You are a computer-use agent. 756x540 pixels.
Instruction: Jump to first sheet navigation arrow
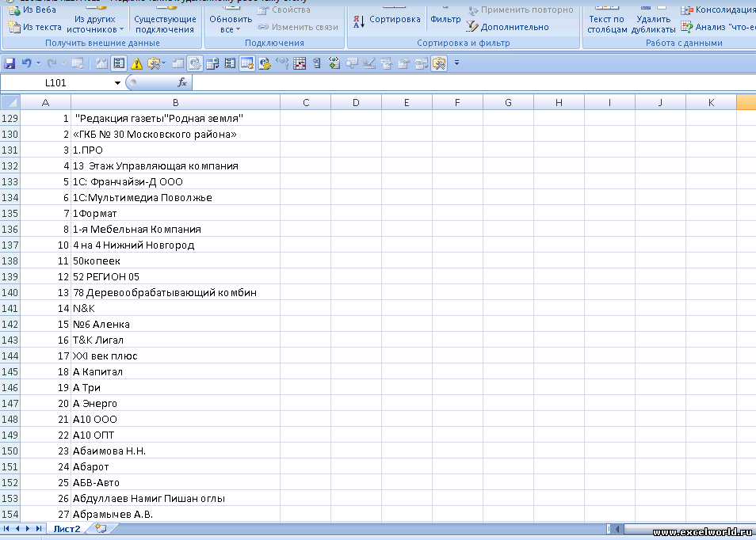click(x=6, y=529)
